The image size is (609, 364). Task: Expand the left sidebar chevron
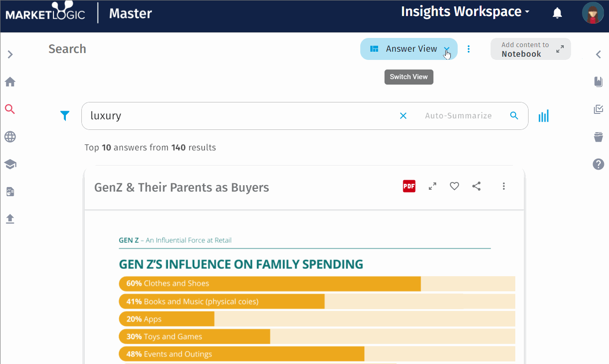point(10,54)
